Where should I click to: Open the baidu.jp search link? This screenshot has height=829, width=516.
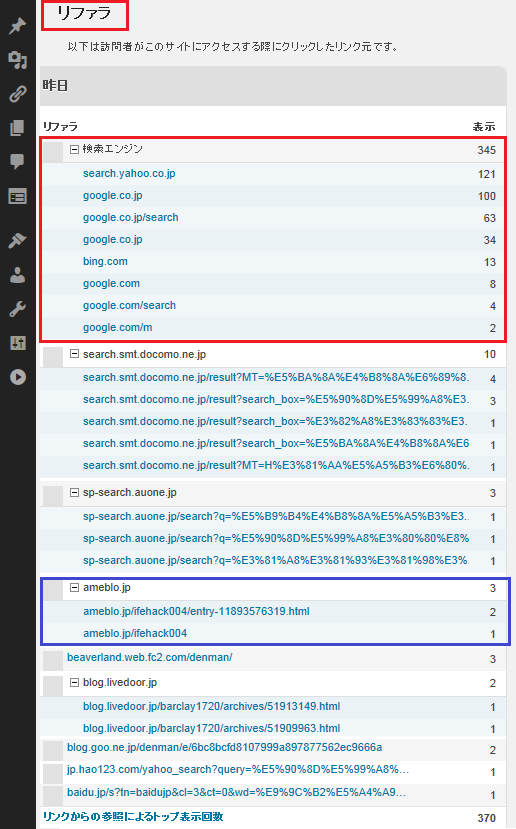coord(236,793)
